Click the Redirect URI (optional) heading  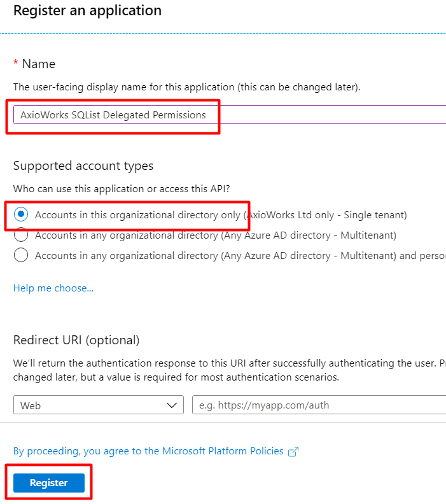(76, 340)
